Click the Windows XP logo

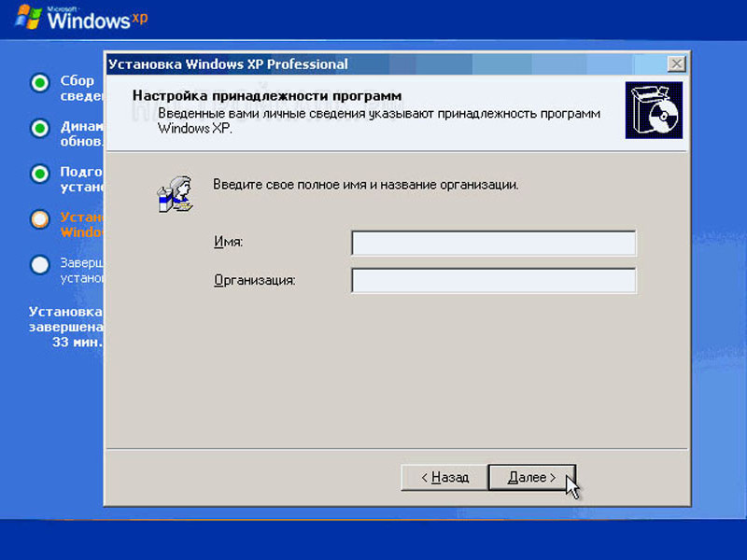[x=81, y=18]
